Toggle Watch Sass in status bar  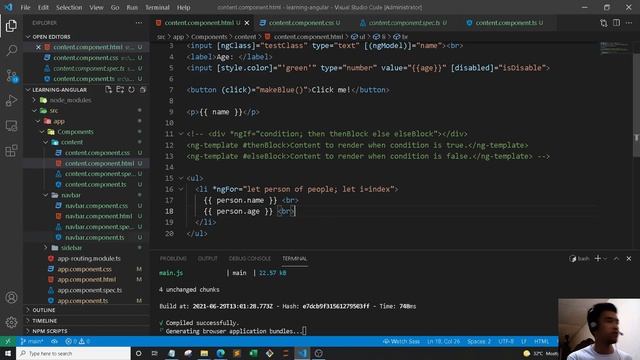[x=401, y=341]
